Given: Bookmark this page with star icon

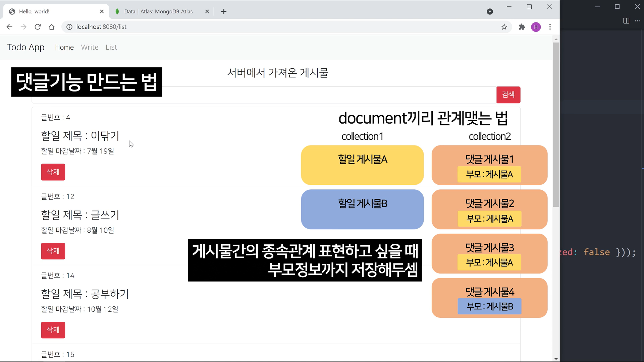Looking at the screenshot, I should tap(504, 27).
